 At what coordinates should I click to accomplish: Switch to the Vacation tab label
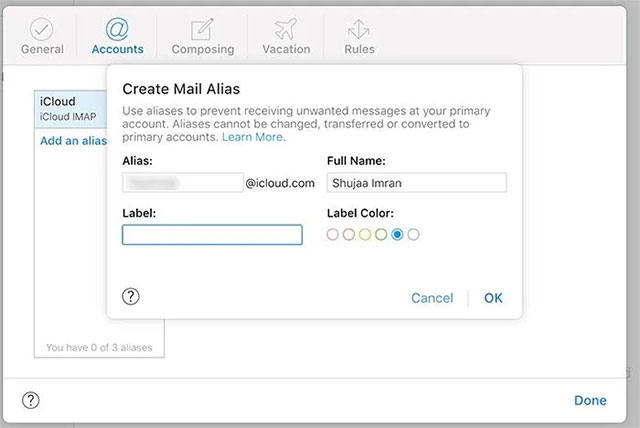pos(286,49)
